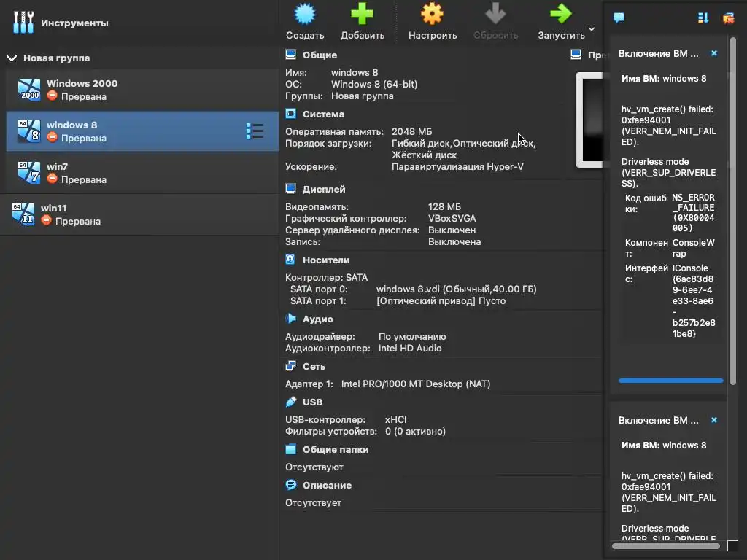Click the Сеть section heading

point(314,366)
